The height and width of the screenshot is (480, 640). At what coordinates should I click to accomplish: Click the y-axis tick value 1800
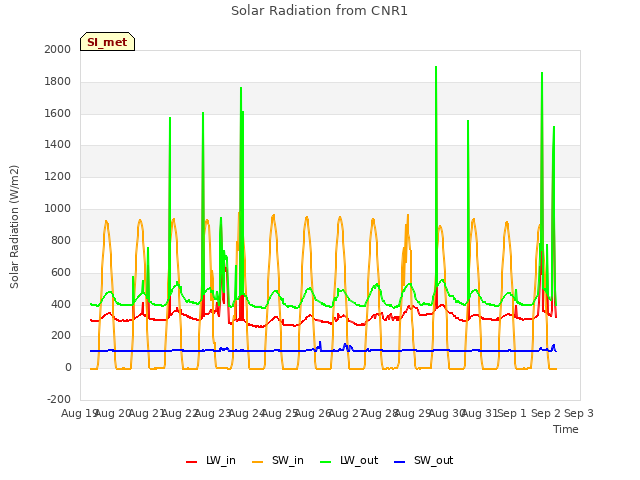click(58, 82)
